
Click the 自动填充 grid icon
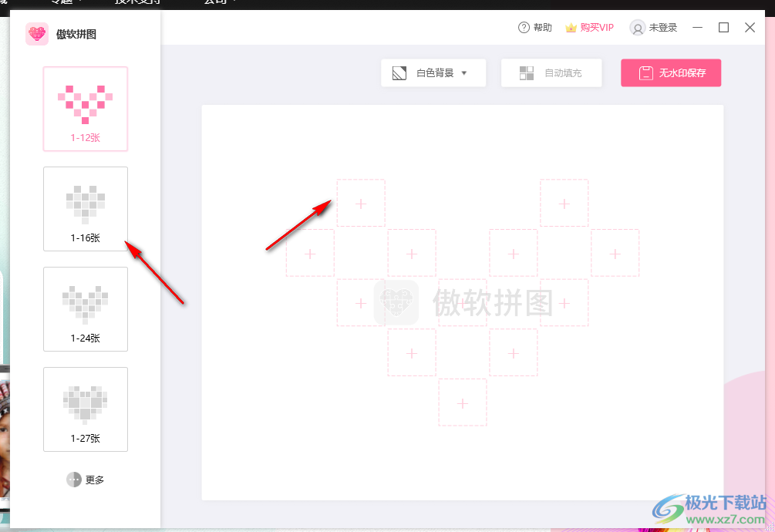pos(527,72)
